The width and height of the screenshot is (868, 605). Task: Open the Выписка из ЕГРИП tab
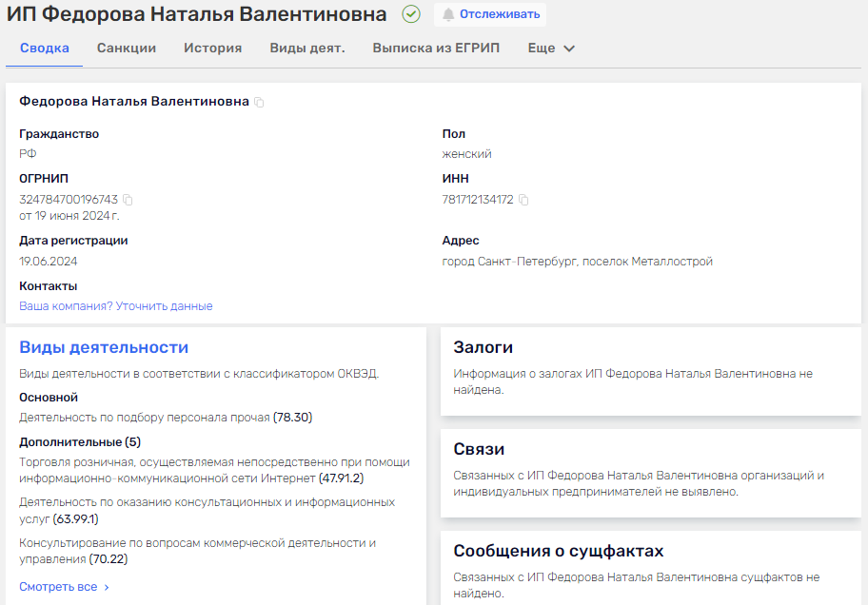tap(435, 48)
